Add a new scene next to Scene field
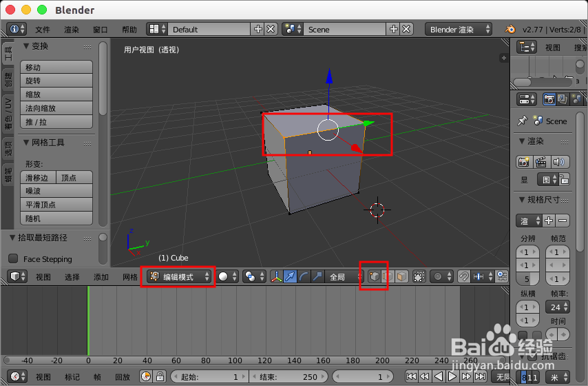Image resolution: width=588 pixels, height=386 pixels. coord(393,29)
